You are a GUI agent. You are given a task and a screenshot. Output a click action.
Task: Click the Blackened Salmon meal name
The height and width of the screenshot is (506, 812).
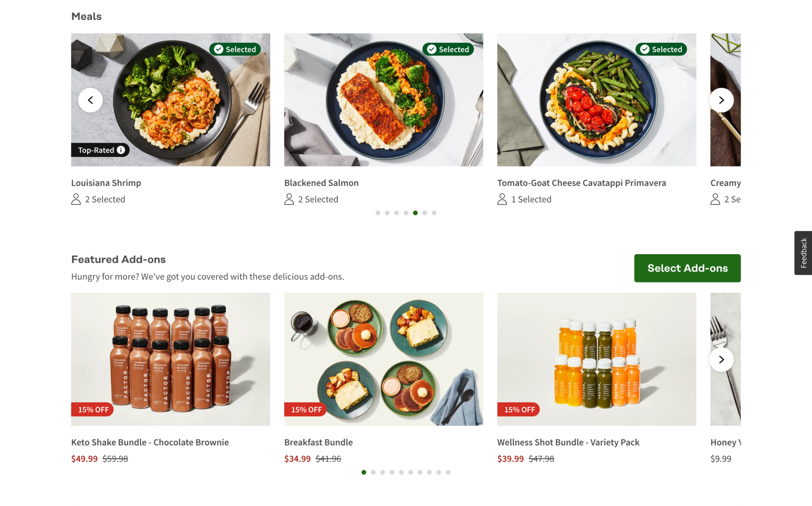pyautogui.click(x=321, y=183)
